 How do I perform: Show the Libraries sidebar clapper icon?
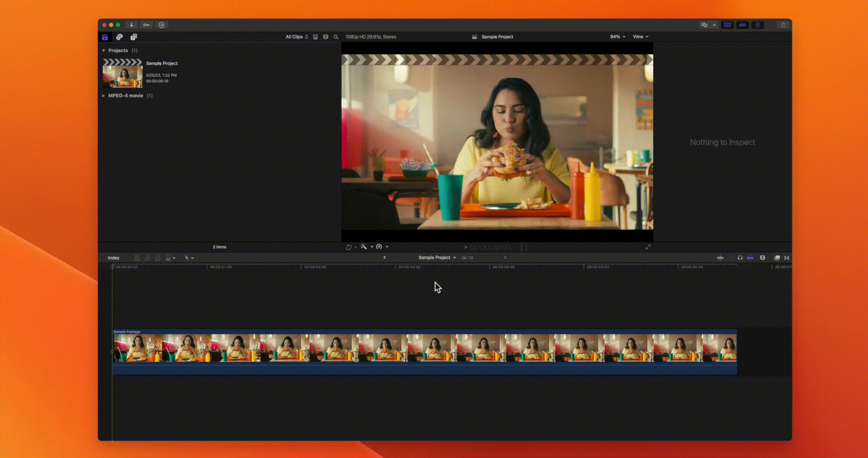[x=105, y=37]
